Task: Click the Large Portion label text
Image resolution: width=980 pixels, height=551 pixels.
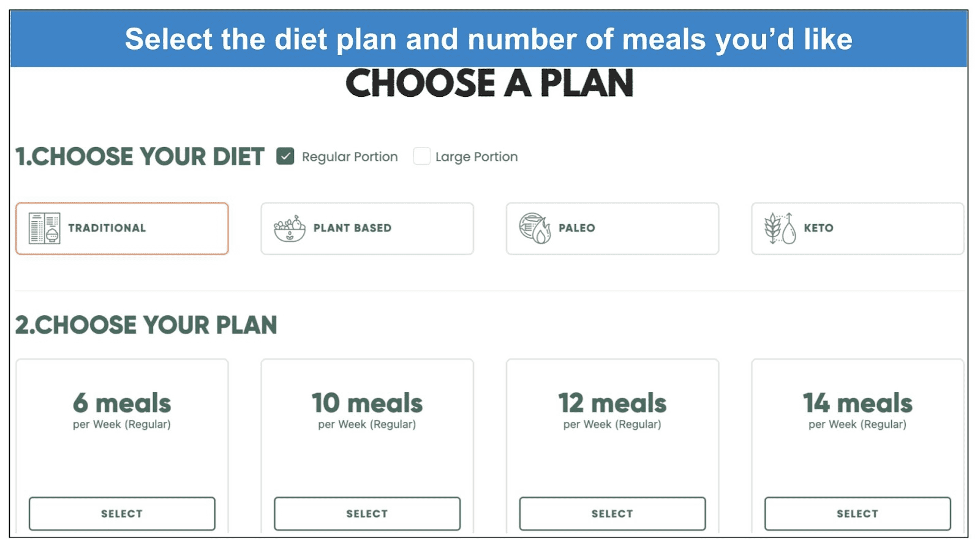Action: click(x=477, y=157)
